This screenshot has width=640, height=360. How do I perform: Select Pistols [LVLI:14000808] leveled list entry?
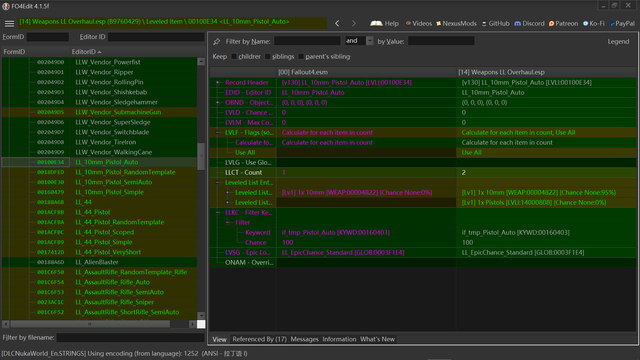point(546,202)
